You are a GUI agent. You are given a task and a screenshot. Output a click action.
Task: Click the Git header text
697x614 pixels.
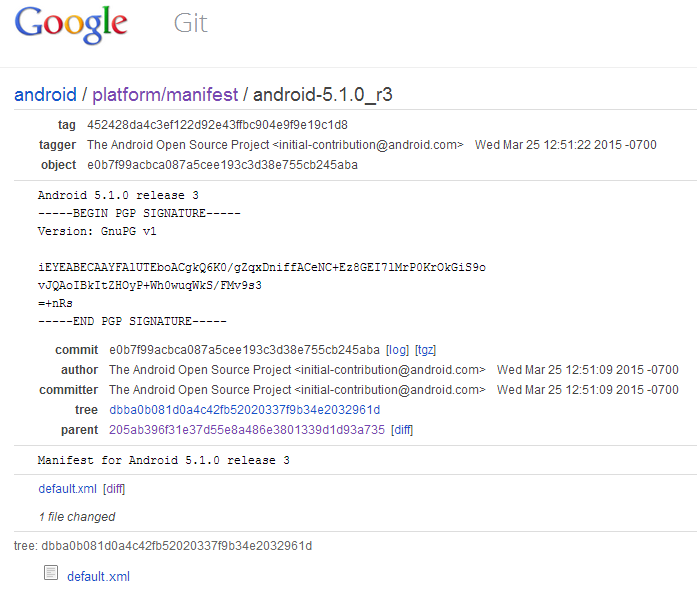click(190, 23)
